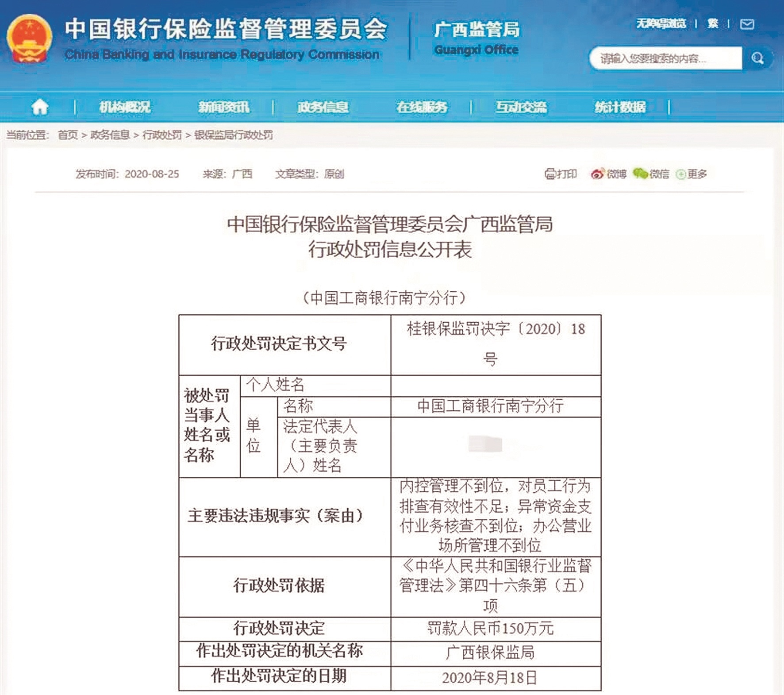Click 行政处罚依据 label cell

point(285,587)
